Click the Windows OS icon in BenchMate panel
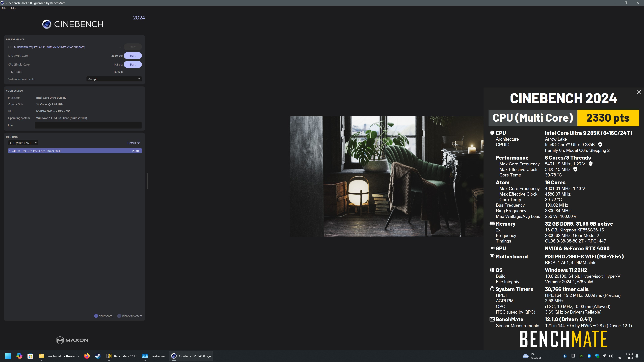The image size is (644, 362). [x=492, y=270]
